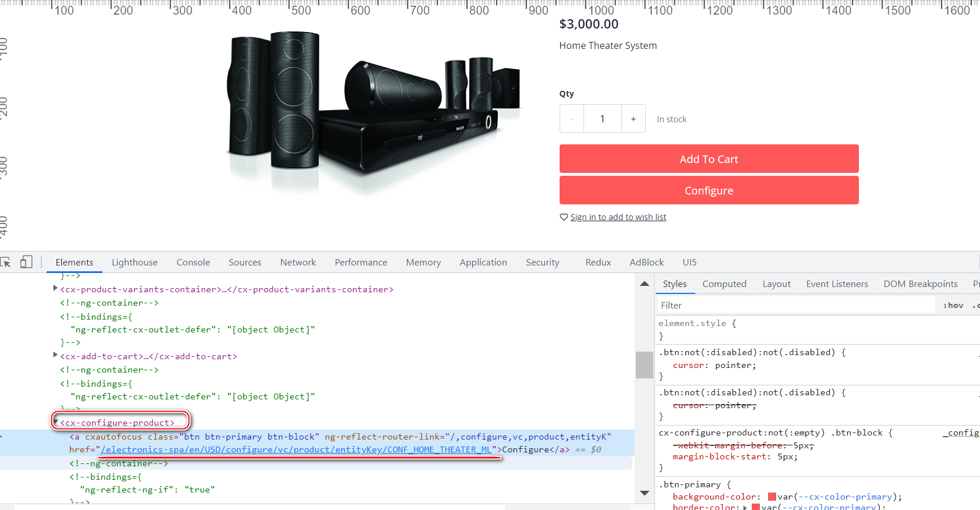Open the background-color swatch in .btn-primary
980x510 pixels.
[772, 497]
